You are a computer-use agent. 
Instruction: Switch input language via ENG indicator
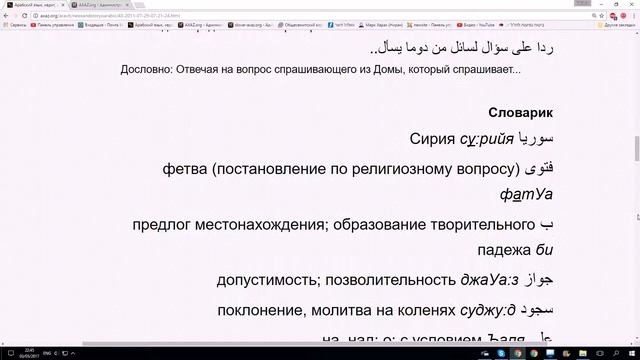[47, 353]
